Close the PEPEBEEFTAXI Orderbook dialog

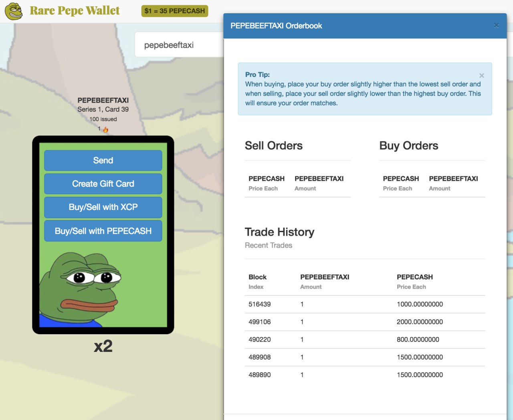pos(496,26)
